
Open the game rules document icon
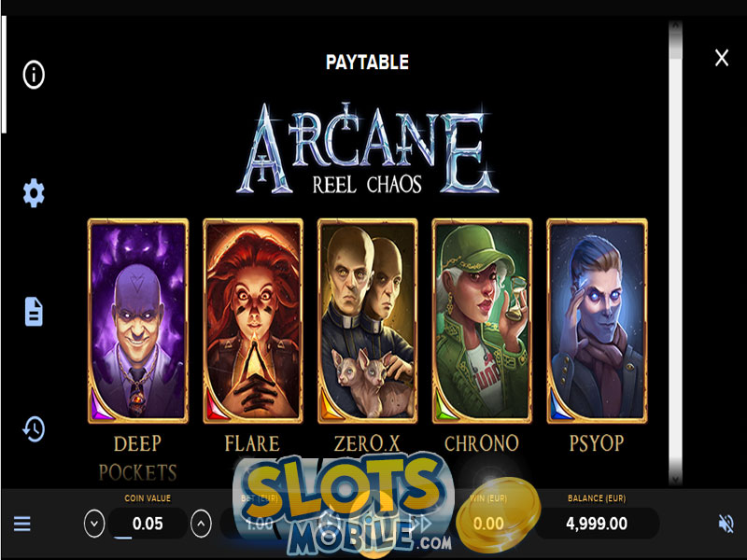34,312
